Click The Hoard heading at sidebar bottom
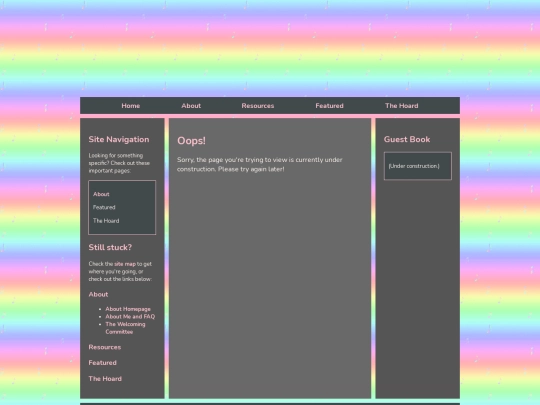Viewport: 540px width, 405px height. [105, 378]
